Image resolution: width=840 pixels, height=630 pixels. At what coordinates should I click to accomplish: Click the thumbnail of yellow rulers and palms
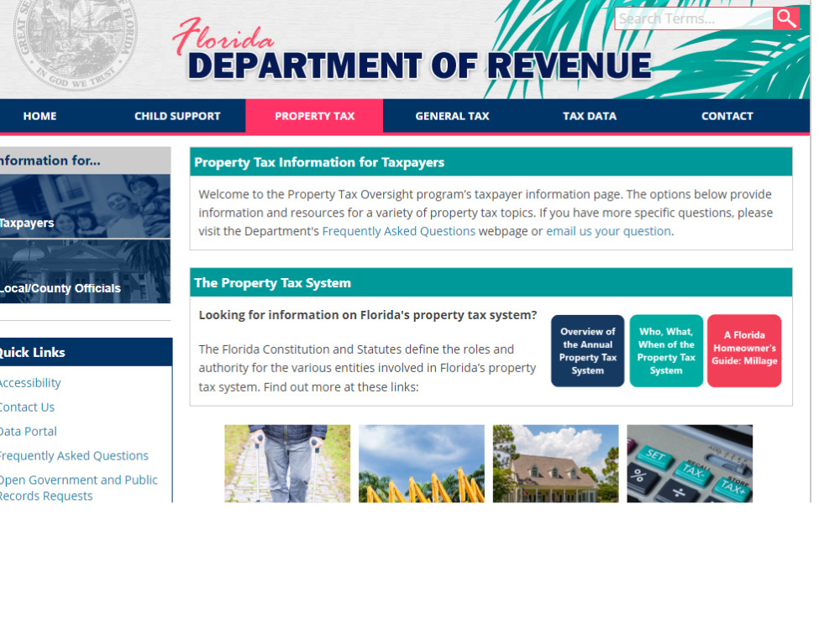tap(422, 464)
